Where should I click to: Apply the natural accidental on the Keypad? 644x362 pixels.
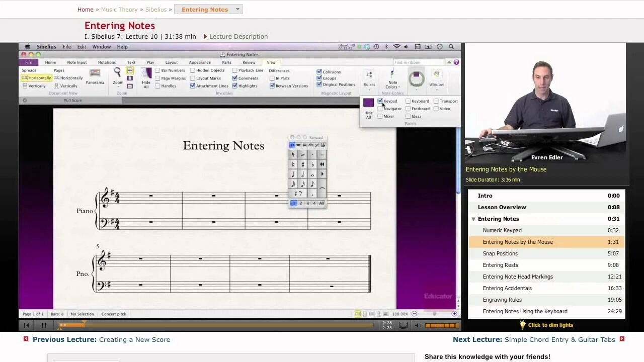point(293,164)
